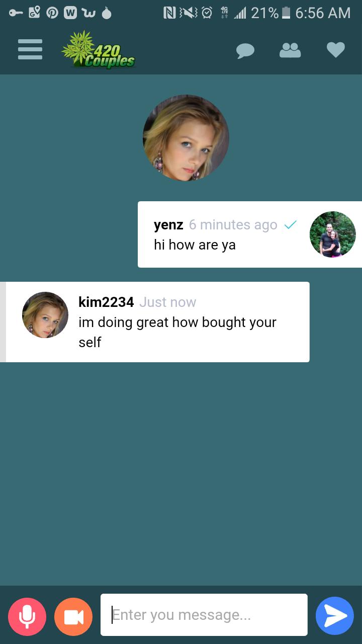Record a voice message with the microphone

click(27, 616)
